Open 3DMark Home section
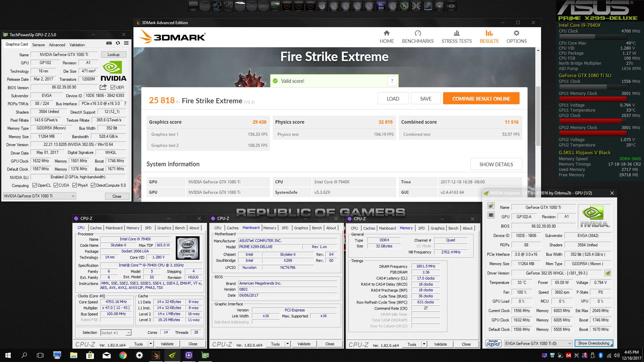This screenshot has height=362, width=644. (387, 37)
